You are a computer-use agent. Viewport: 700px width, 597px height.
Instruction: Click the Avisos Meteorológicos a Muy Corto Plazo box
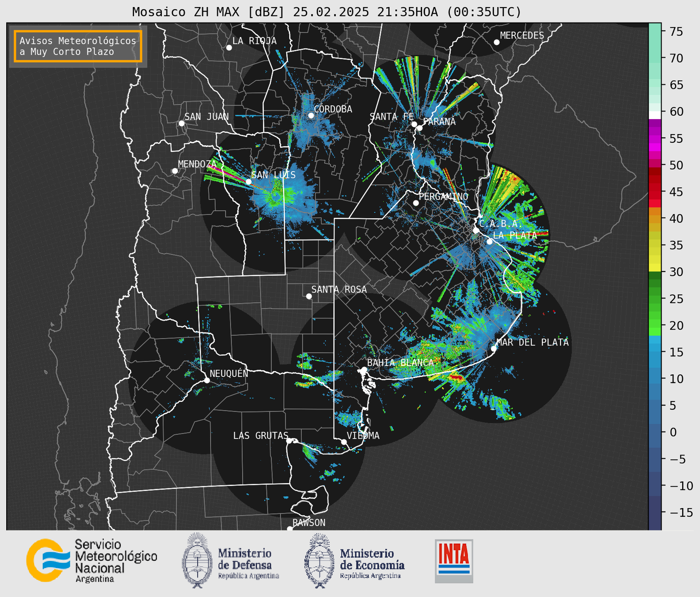(x=78, y=46)
